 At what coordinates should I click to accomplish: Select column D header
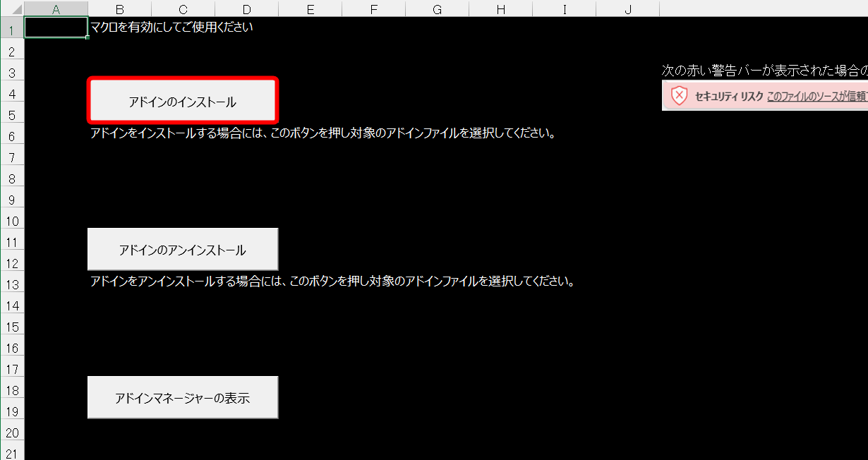247,8
